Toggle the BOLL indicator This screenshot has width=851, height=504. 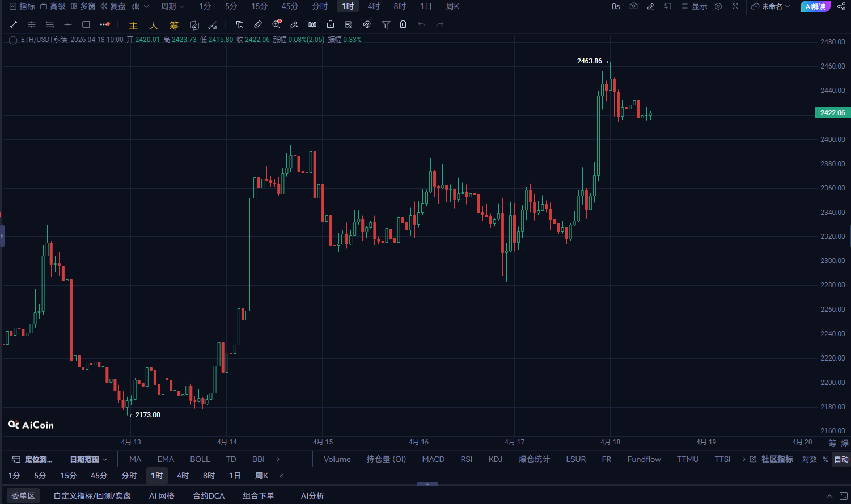[200, 459]
